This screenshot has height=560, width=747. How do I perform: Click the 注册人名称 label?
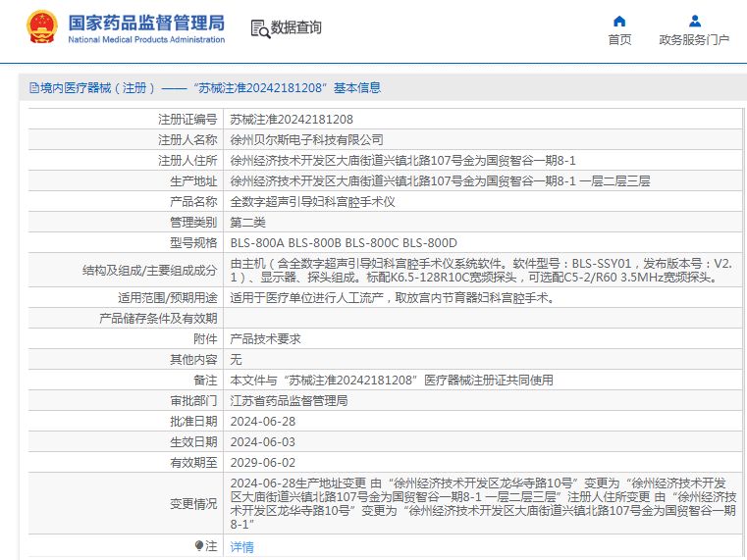(187, 140)
